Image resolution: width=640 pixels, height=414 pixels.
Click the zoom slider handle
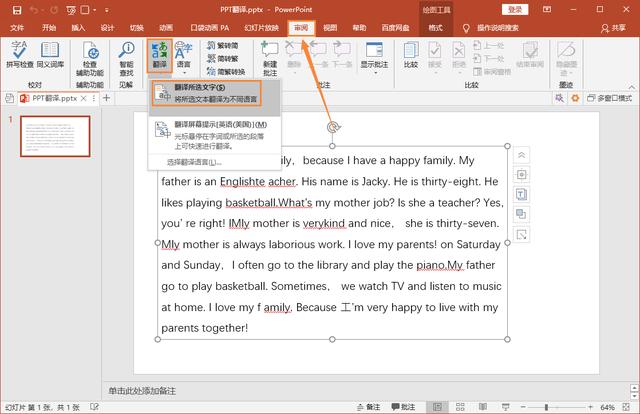[x=546, y=407]
